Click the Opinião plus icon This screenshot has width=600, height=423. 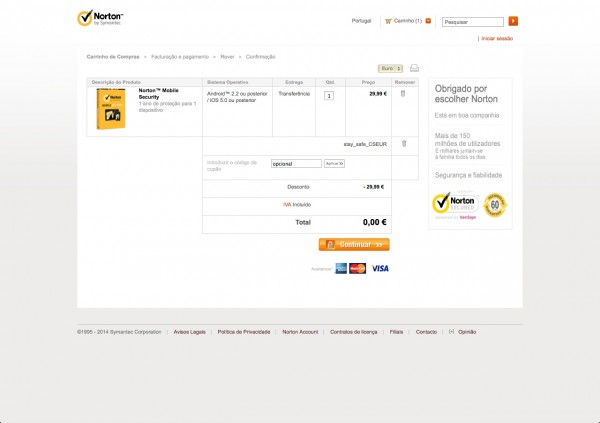452,332
